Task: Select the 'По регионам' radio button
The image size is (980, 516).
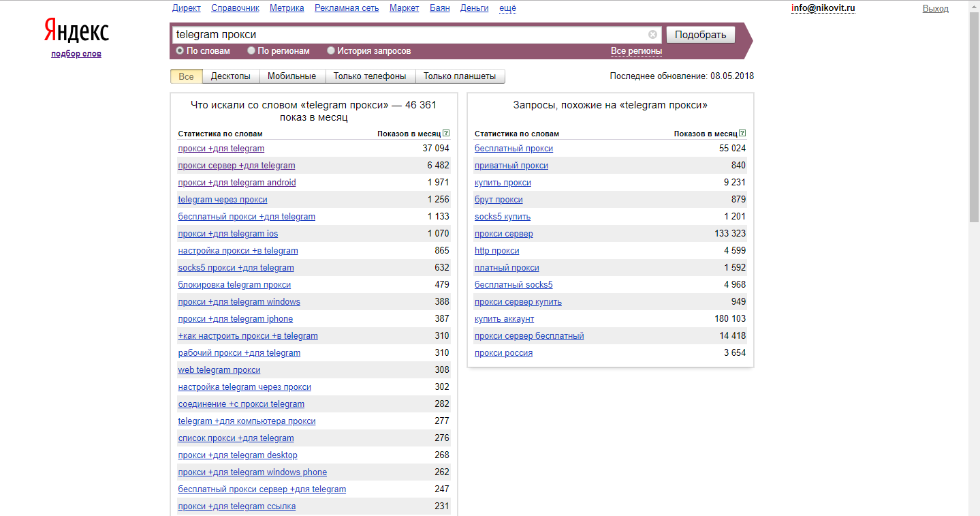Action: [251, 50]
